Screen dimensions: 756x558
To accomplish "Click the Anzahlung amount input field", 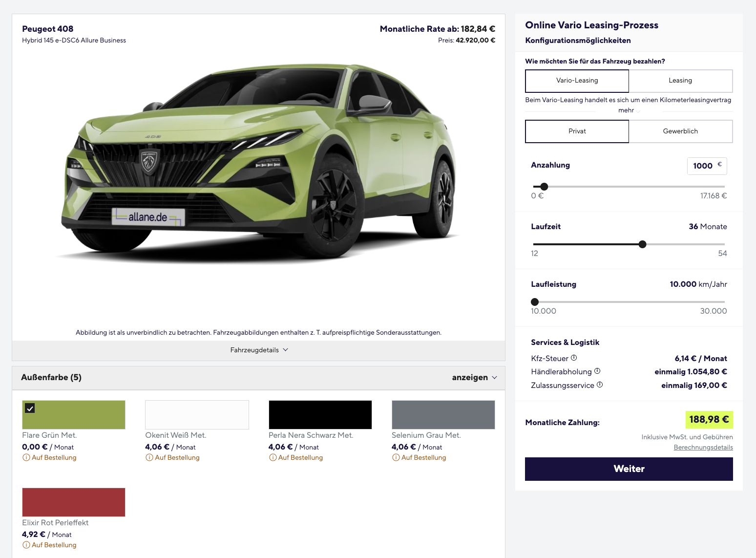I will coord(703,166).
